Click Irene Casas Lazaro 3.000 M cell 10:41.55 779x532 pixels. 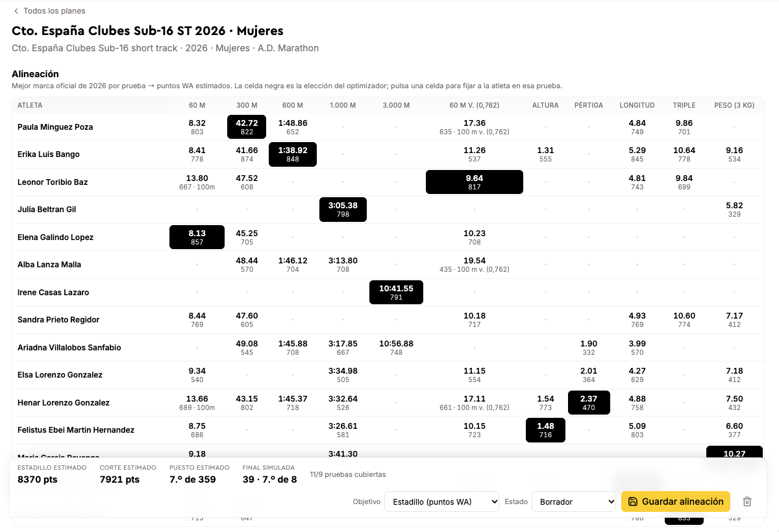tap(397, 292)
